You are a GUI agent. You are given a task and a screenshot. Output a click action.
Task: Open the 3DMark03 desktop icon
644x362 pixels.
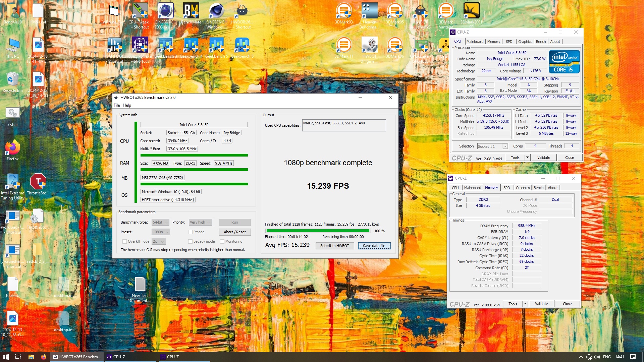(x=344, y=13)
